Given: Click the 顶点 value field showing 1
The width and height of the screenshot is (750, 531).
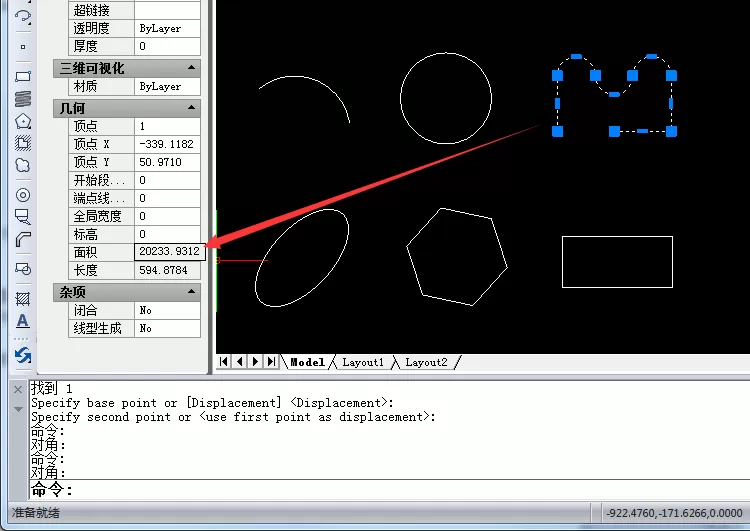Looking at the screenshot, I should click(167, 126).
